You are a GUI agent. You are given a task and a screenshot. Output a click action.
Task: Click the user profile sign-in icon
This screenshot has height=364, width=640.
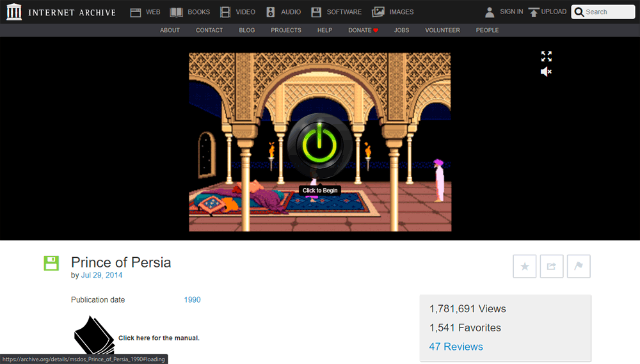click(x=490, y=12)
